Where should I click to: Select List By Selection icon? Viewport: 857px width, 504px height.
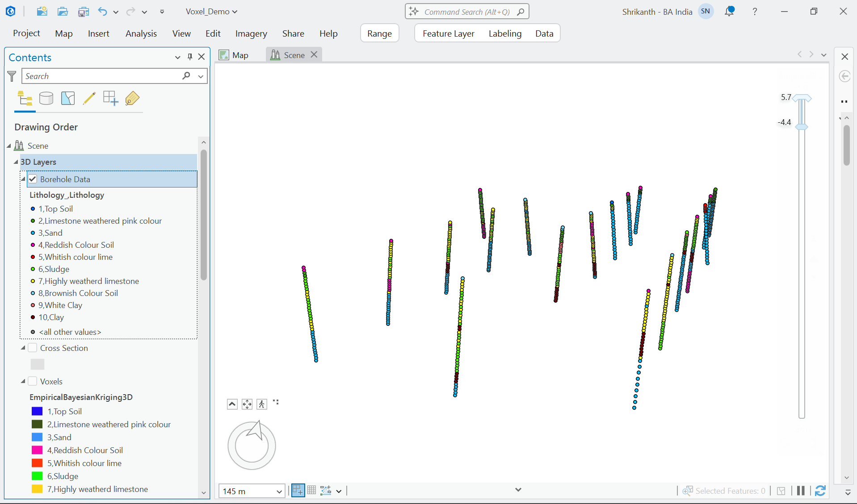[68, 99]
